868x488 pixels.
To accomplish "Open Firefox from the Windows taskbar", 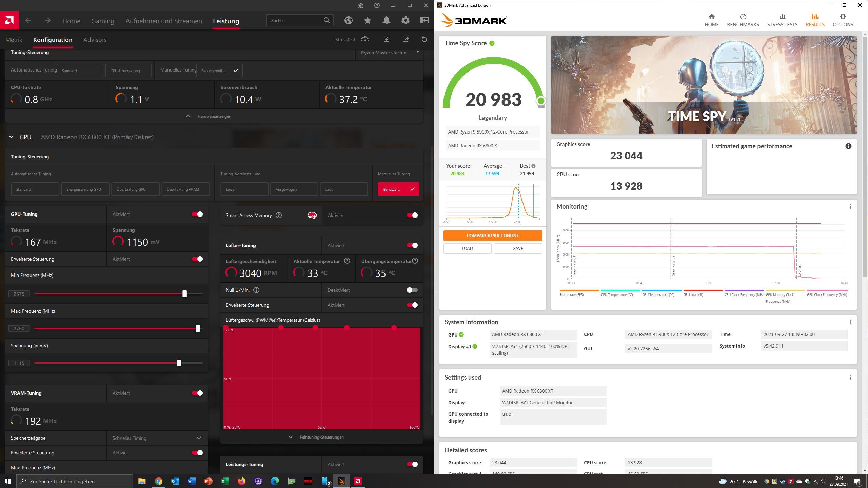I will coord(241,481).
